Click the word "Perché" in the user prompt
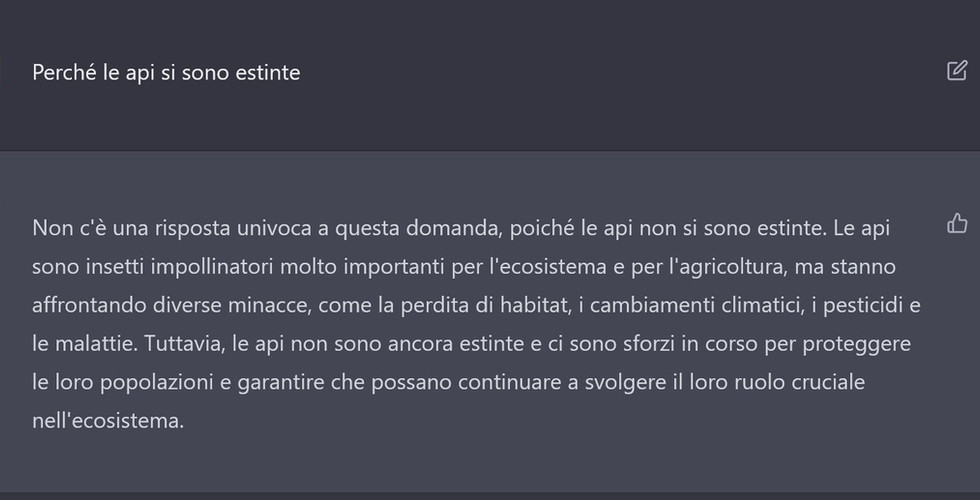The image size is (980, 500). point(66,72)
